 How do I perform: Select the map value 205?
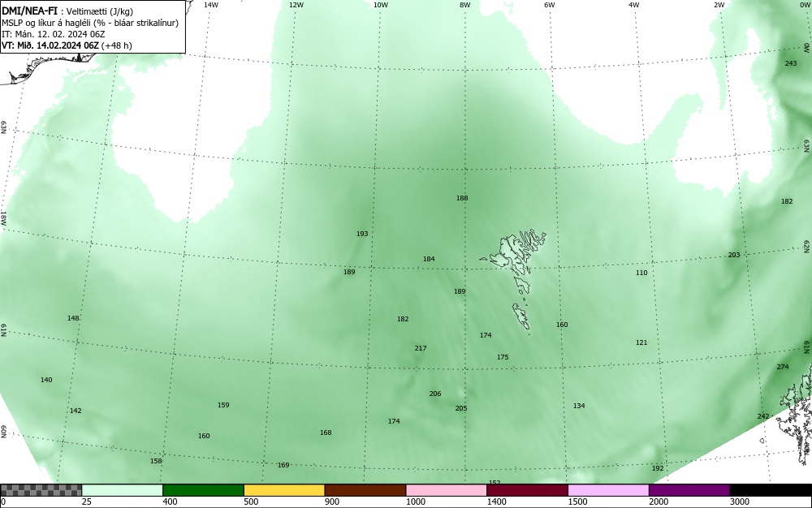[461, 408]
